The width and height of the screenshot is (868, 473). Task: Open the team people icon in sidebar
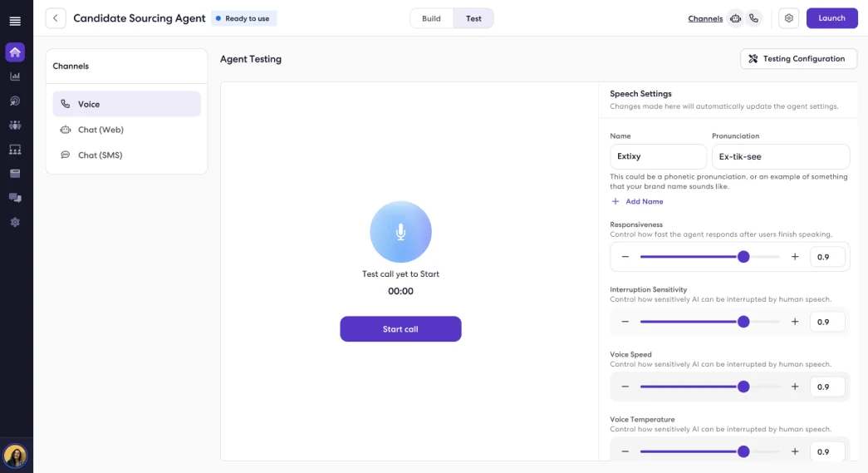pos(15,126)
